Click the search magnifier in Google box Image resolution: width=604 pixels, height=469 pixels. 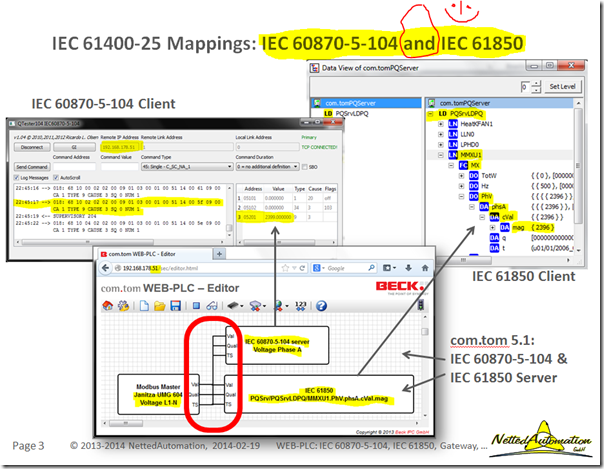point(371,268)
